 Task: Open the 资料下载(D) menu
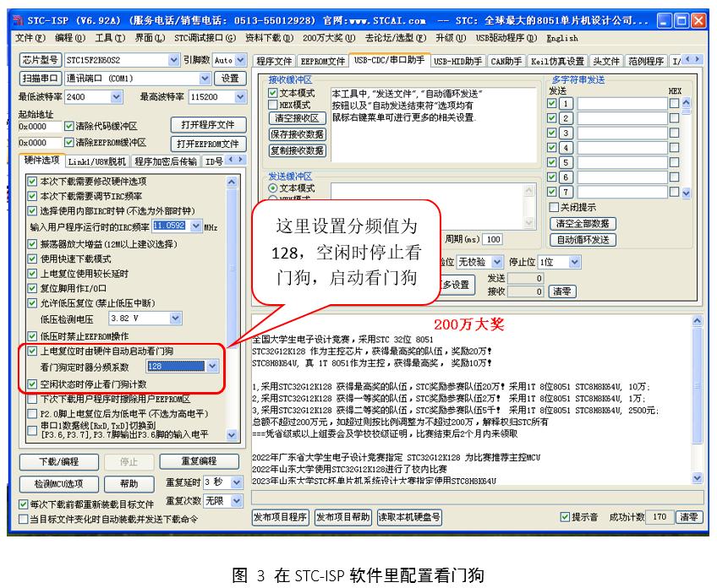pyautogui.click(x=270, y=38)
